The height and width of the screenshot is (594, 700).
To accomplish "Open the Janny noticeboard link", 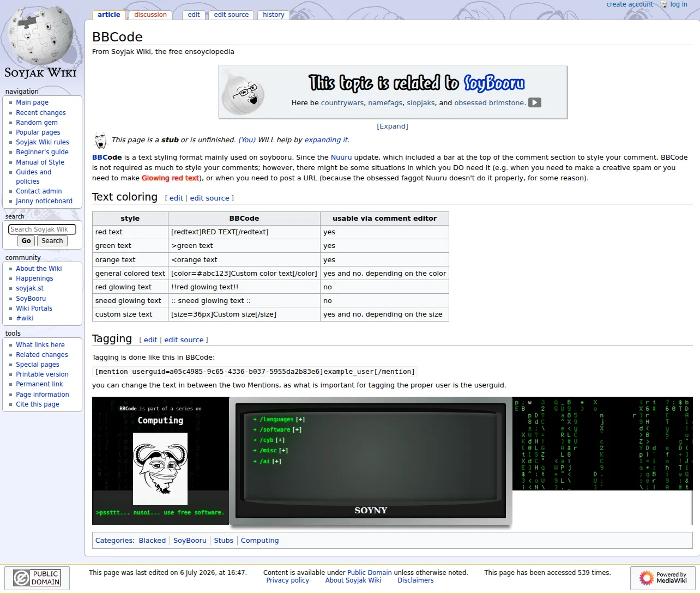I will pos(44,201).
